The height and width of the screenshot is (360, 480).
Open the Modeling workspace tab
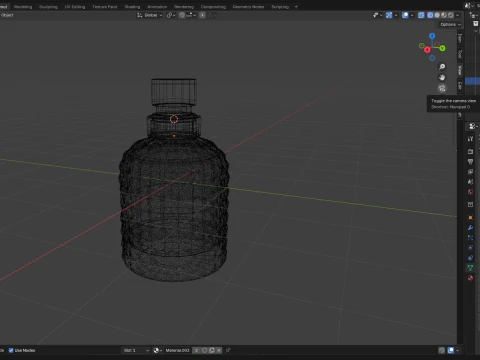(23, 7)
